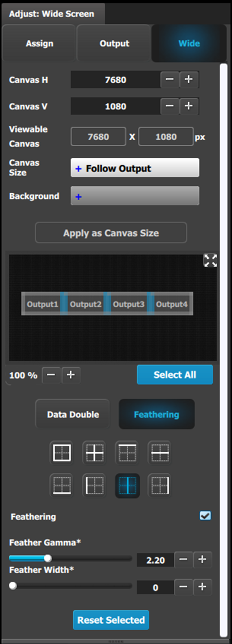Select the bottom edge feathering icon
Image resolution: width=232 pixels, height=644 pixels.
[x=62, y=486]
